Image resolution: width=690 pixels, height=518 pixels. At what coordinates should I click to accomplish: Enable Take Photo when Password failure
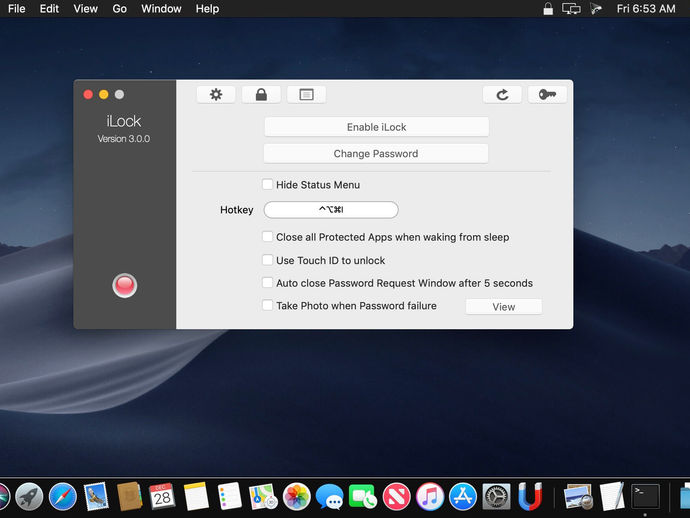(x=267, y=305)
